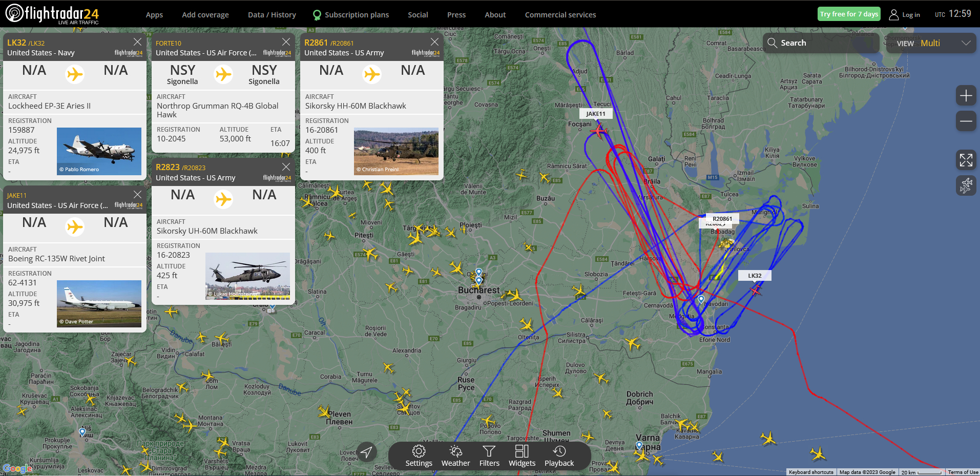
Task: Click registration 16-20823 in R2823 panel
Action: 173,255
